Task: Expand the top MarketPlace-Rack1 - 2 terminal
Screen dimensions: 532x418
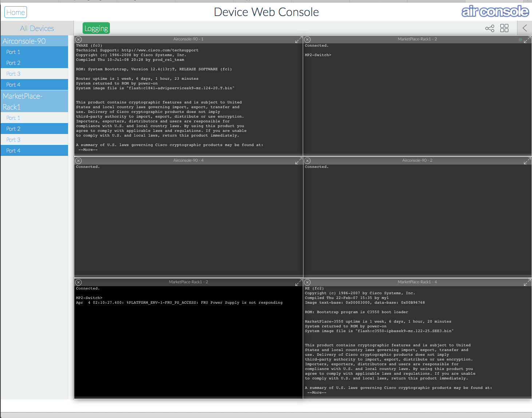Action: pyautogui.click(x=527, y=39)
